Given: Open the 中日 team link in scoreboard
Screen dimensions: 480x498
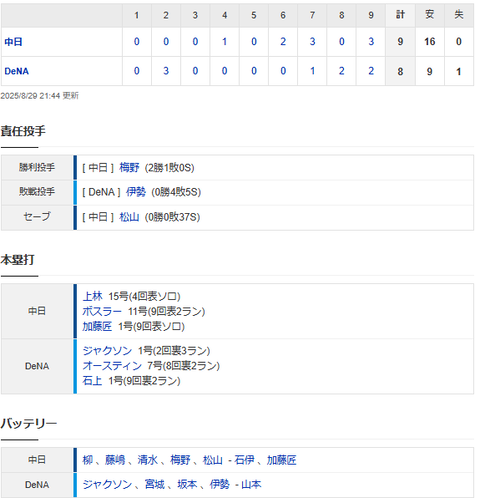Looking at the screenshot, I should point(13,42).
